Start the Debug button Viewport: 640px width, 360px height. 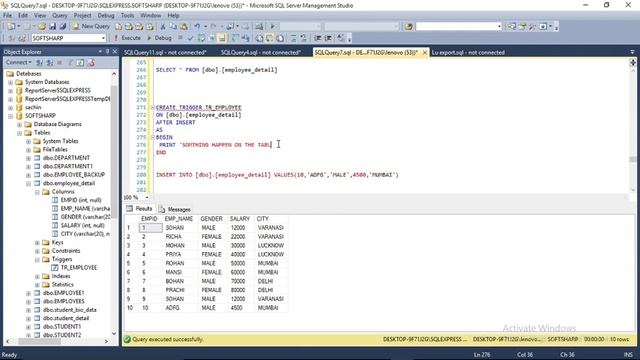coord(159,38)
